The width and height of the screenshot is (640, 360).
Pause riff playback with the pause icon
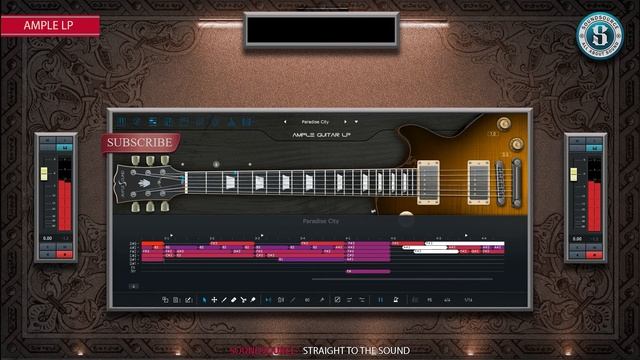380,300
